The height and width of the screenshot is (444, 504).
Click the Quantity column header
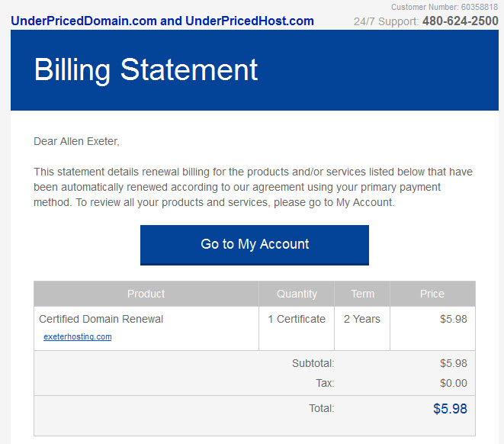point(297,294)
